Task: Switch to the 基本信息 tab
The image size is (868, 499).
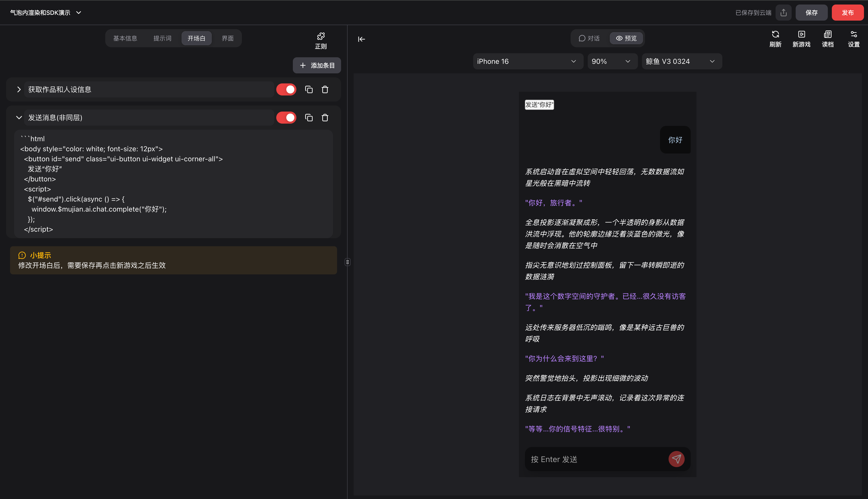Action: (125, 38)
